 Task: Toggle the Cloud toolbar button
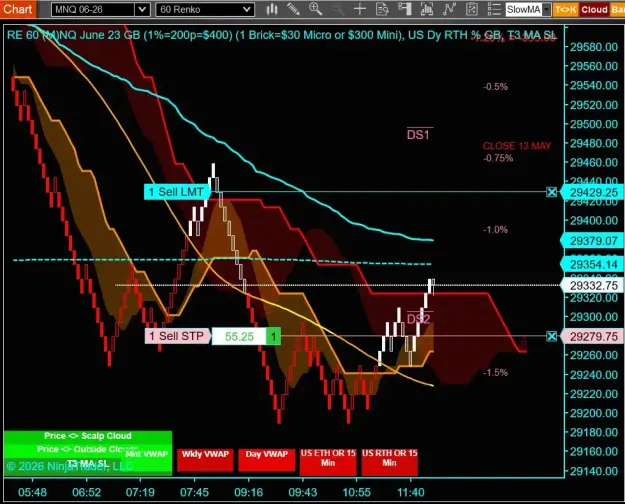[594, 10]
